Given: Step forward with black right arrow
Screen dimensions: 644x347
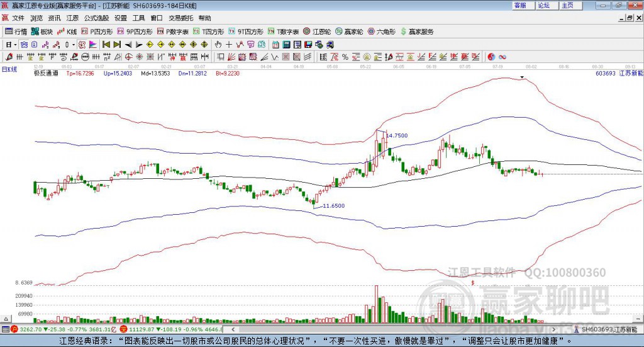Looking at the screenshot, I should pos(139,45).
